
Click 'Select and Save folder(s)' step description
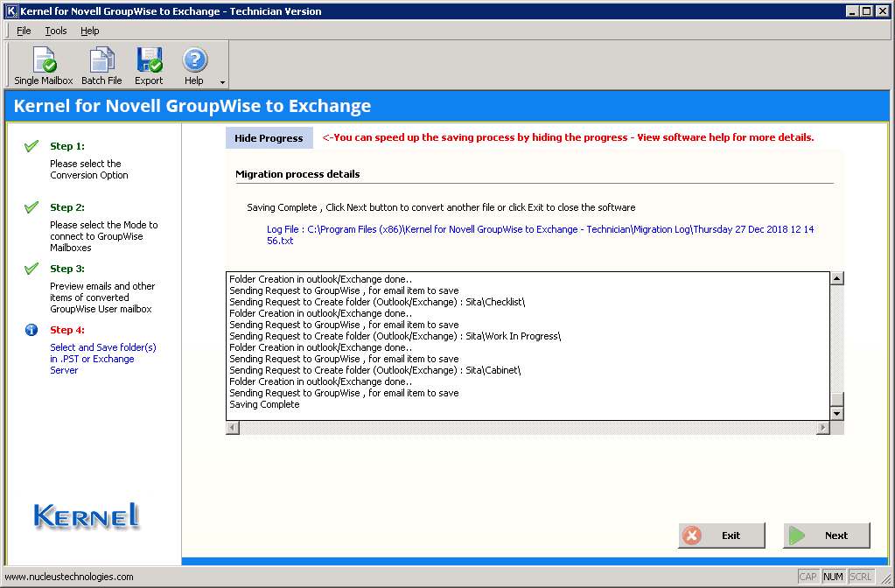pos(102,359)
